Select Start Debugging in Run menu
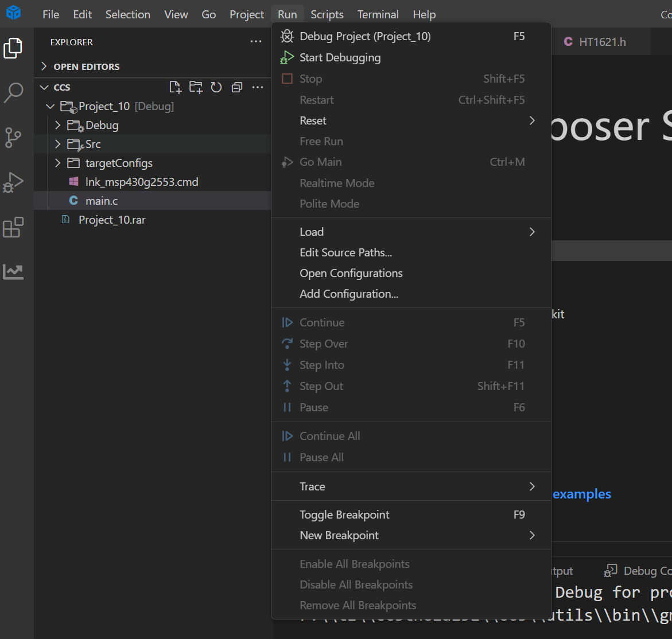The height and width of the screenshot is (639, 672). point(410,57)
